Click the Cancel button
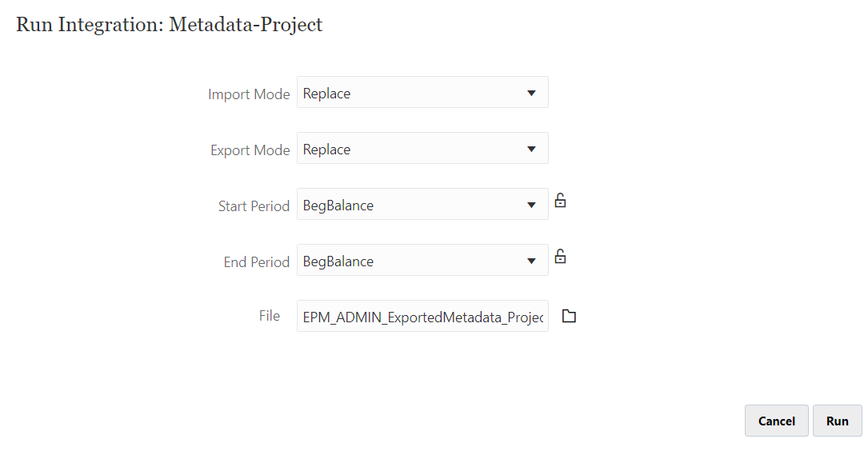Screen dimensions: 868x451 click(777, 421)
